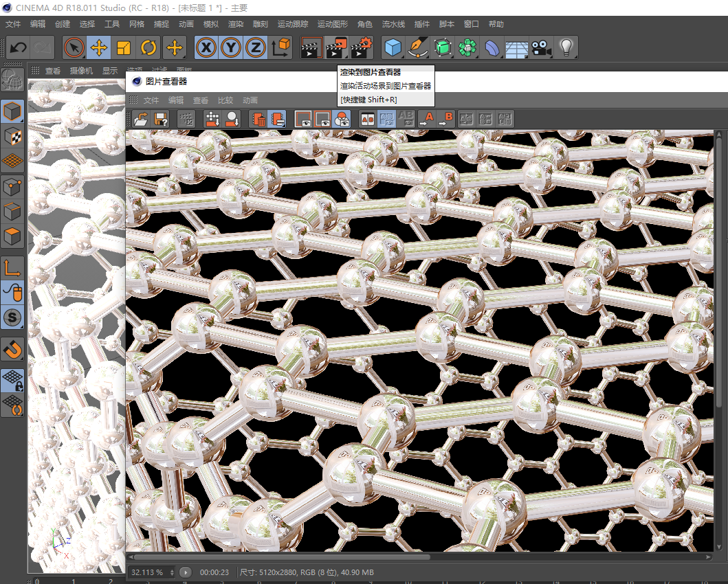Open the Subdivision Surface generator icon
The width and height of the screenshot is (728, 584).
click(443, 47)
